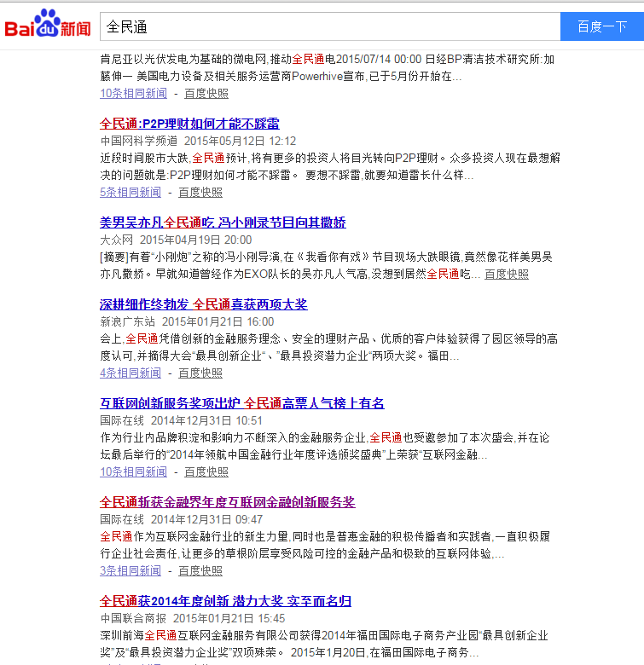
Task: Open 全民通获2014年度创新 潜力大奖 实至而名归 headline
Action: pos(225,601)
